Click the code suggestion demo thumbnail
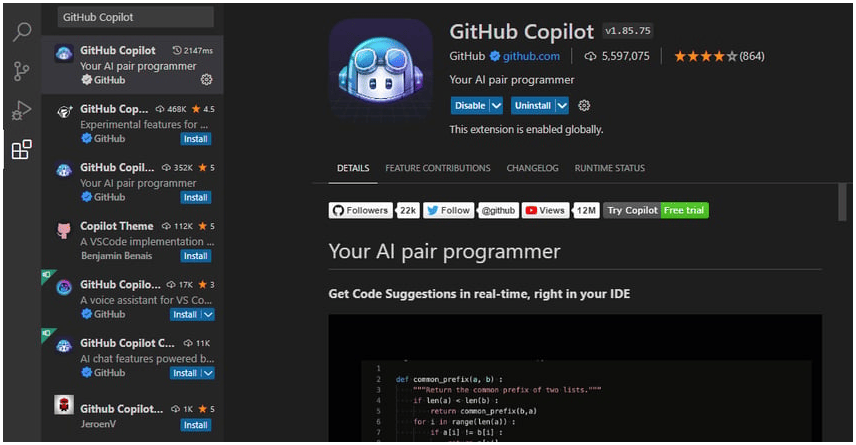Viewport: 856px width, 445px height. pos(575,378)
